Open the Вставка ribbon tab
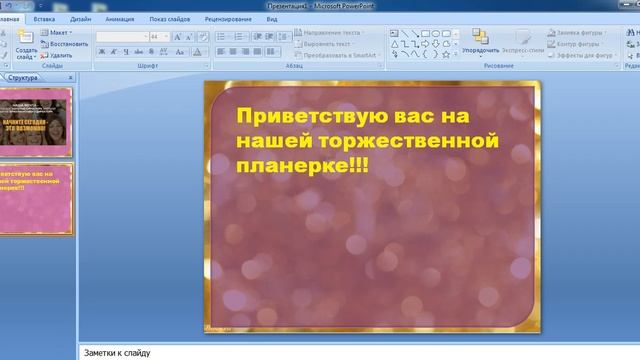Image resolution: width=640 pixels, height=360 pixels. (x=44, y=19)
